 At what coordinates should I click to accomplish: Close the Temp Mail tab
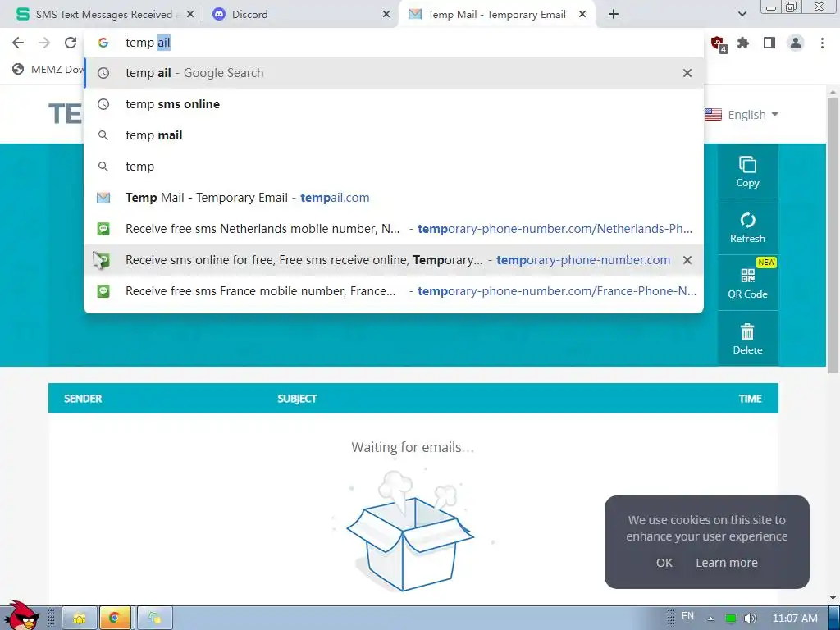click(582, 15)
